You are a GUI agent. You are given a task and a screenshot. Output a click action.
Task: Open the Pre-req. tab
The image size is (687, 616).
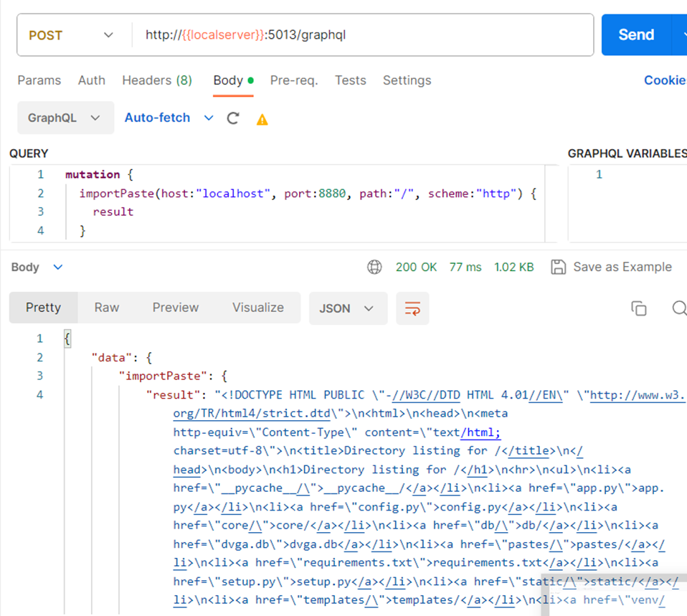coord(294,80)
